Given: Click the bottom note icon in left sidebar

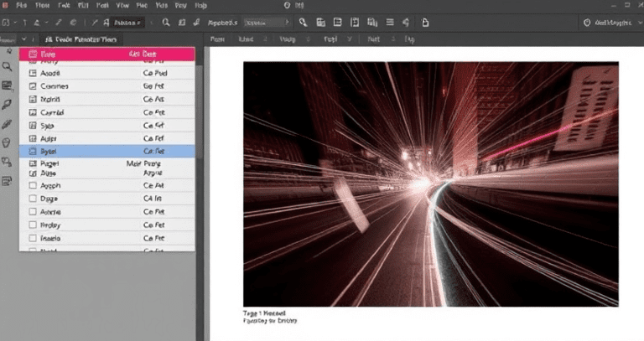Looking at the screenshot, I should (8, 181).
